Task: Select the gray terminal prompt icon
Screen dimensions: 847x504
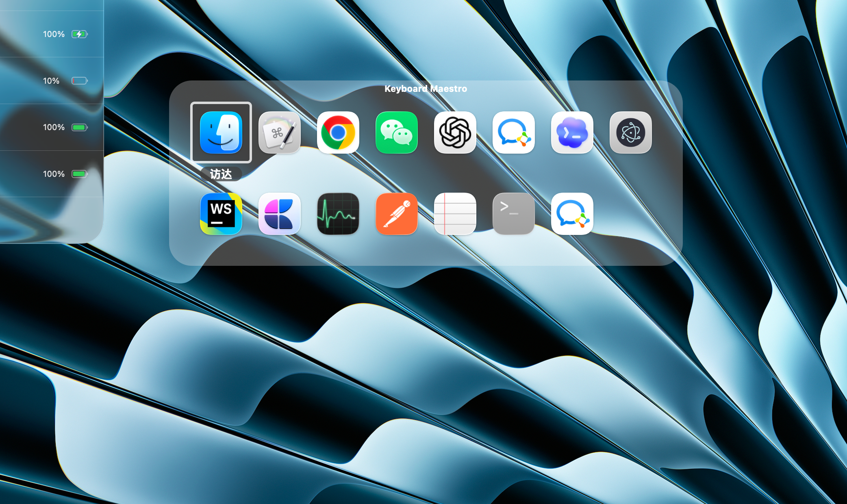Action: point(514,214)
